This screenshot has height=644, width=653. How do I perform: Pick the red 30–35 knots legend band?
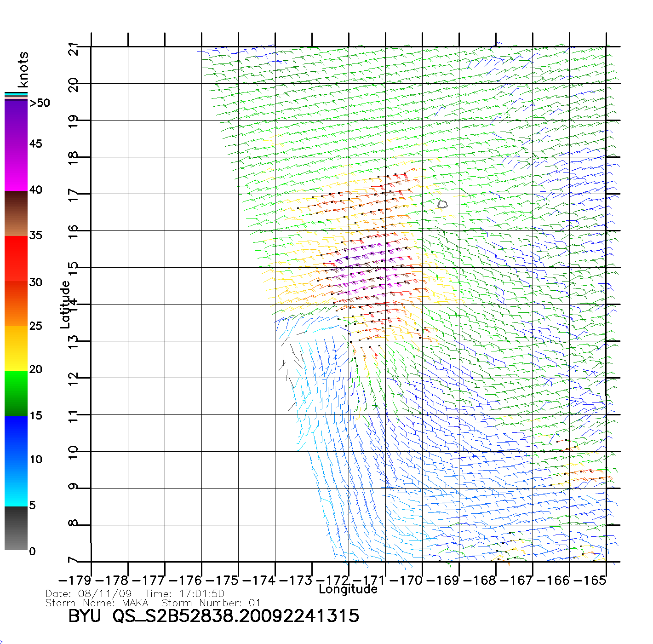click(x=16, y=259)
